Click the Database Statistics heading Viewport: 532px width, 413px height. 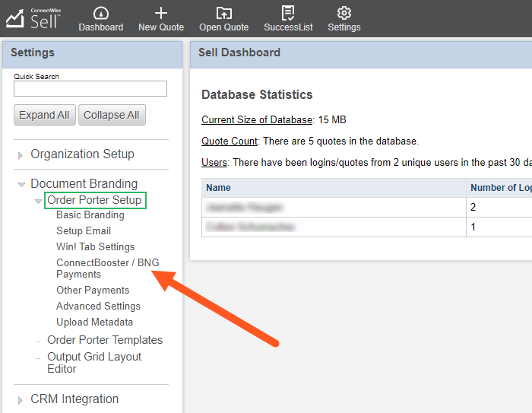257,95
